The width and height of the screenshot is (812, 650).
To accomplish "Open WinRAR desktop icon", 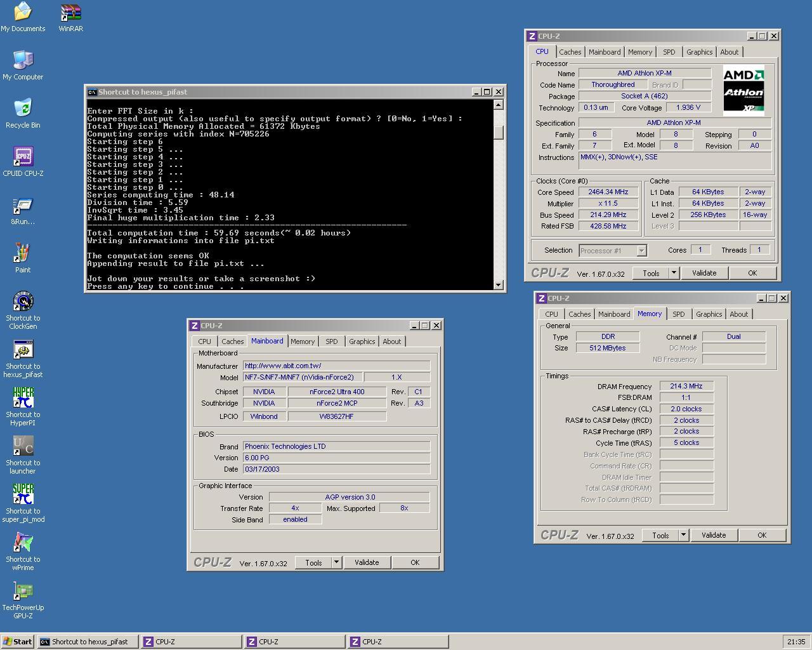I will (x=70, y=17).
